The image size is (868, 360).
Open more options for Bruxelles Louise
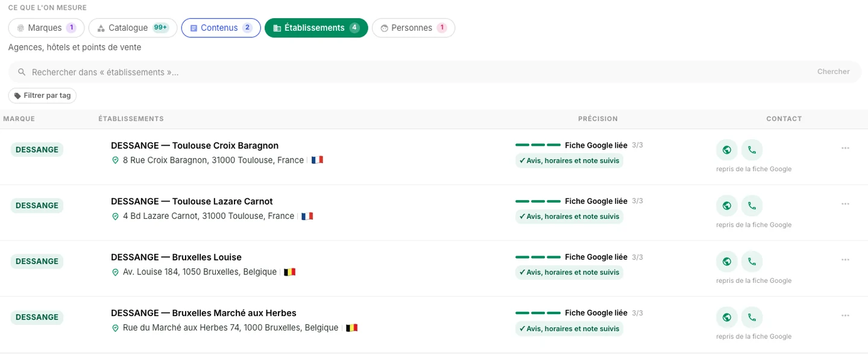click(845, 260)
